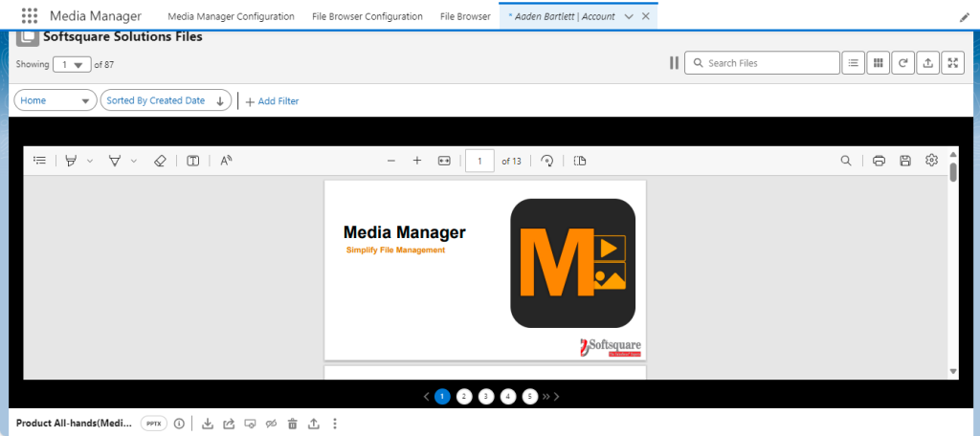Click the Media Manager logo slide thumbnail

point(485,270)
